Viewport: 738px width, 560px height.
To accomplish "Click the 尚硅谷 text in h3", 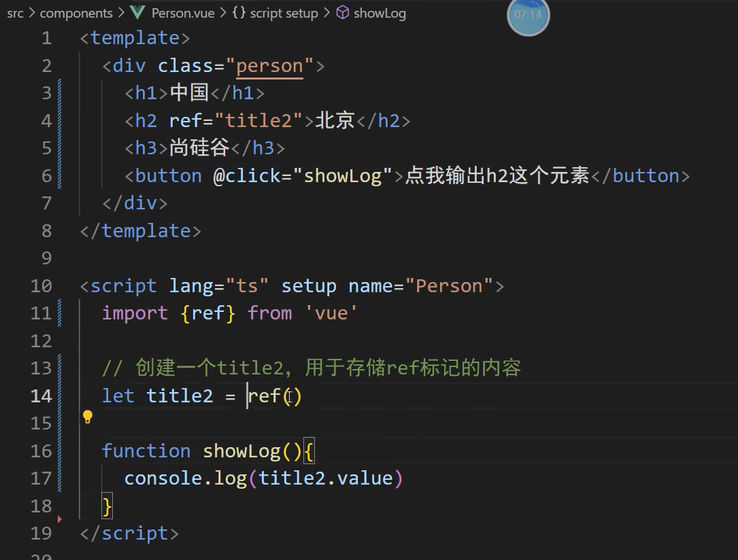I will point(199,147).
